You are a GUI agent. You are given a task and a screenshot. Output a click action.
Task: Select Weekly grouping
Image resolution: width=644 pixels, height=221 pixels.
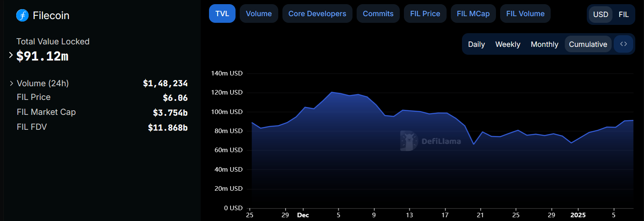(508, 44)
